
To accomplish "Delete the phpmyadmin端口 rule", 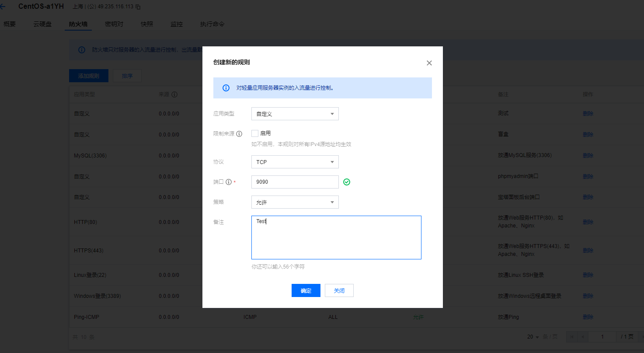I will coord(588,176).
